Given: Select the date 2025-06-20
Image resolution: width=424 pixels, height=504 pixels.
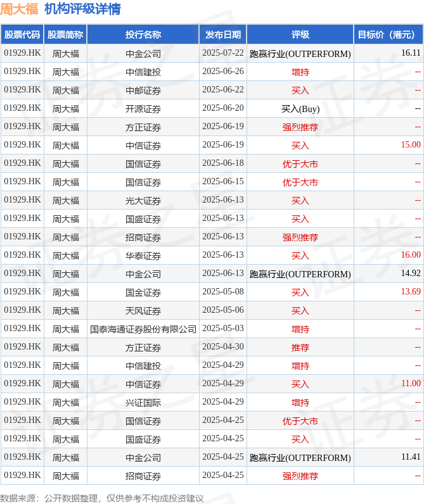Looking at the screenshot, I should pyautogui.click(x=223, y=108).
